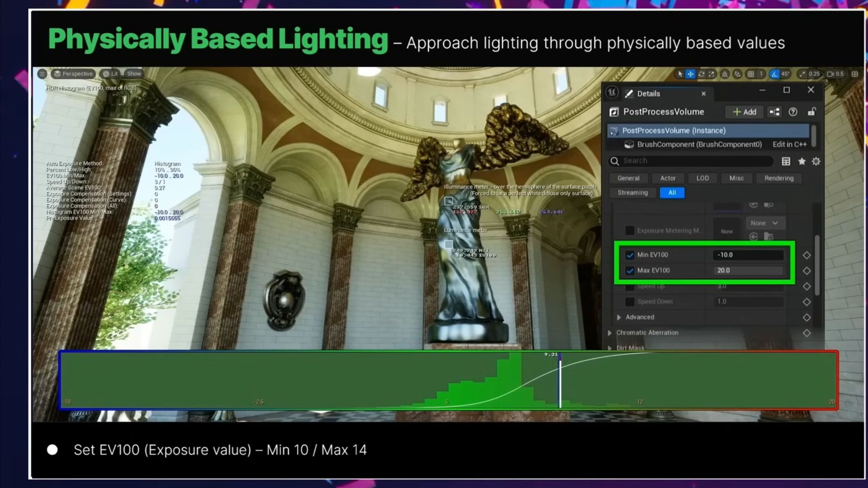Toggle world/local coordinate system icon
This screenshot has width=868, height=488.
point(725,74)
